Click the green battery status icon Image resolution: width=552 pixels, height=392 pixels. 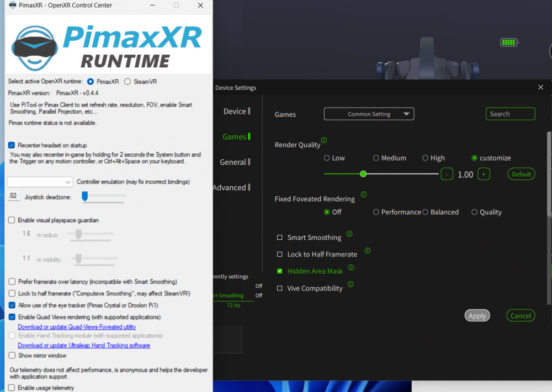pyautogui.click(x=508, y=42)
